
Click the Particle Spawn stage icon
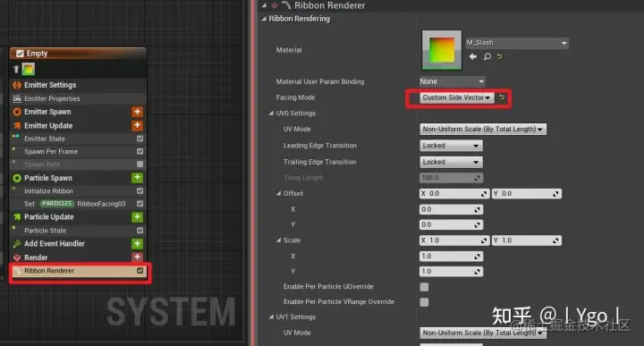point(17,178)
